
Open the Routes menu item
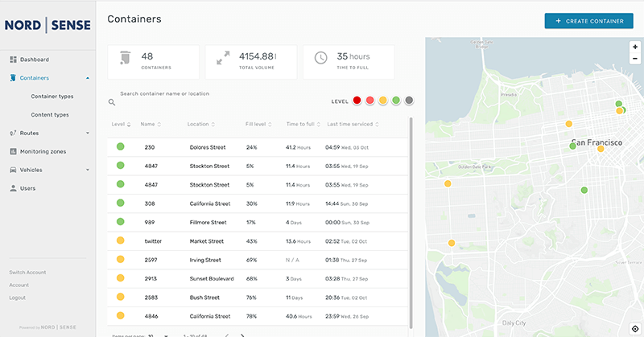[29, 133]
